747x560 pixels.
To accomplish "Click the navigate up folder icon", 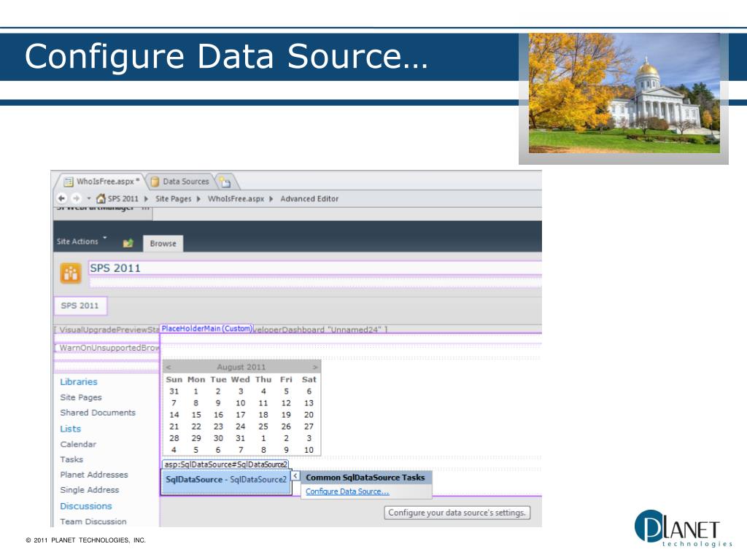I will click(x=128, y=243).
